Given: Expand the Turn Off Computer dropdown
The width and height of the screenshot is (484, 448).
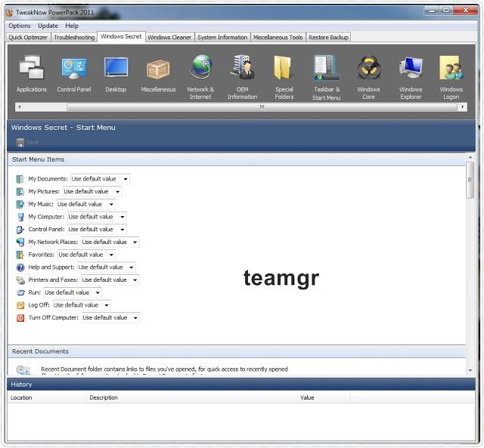Looking at the screenshot, I should (111, 318).
